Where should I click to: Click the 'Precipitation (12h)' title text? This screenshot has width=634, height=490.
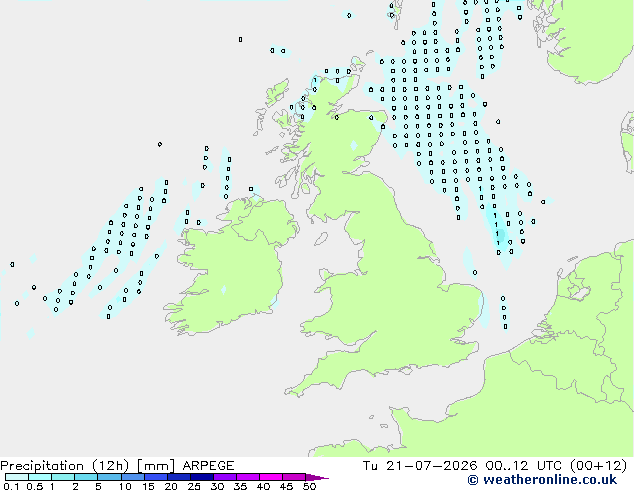pyautogui.click(x=65, y=466)
